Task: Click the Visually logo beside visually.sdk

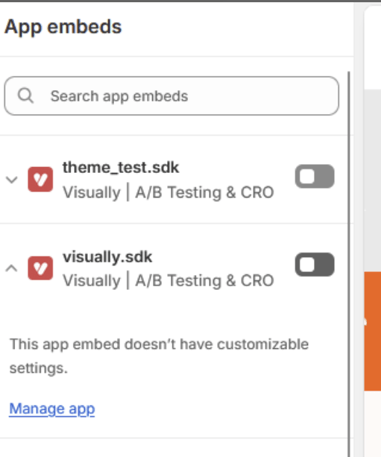Action: 40,268
